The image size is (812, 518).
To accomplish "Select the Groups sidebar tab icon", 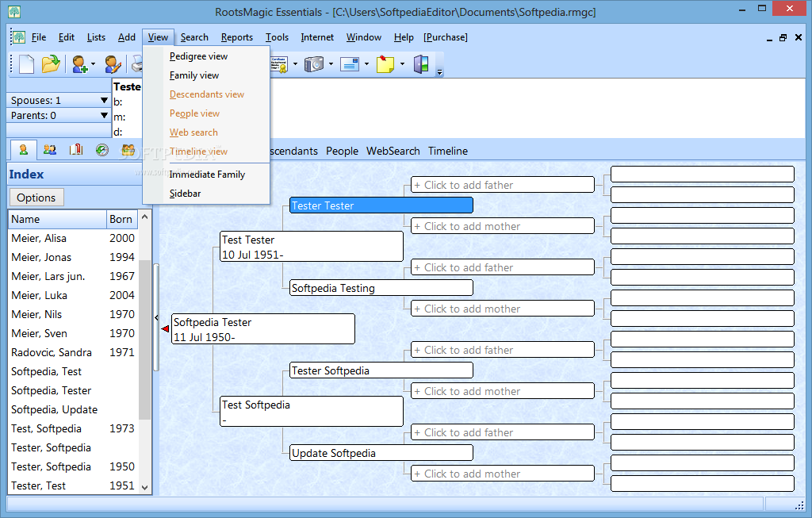I will (x=128, y=150).
